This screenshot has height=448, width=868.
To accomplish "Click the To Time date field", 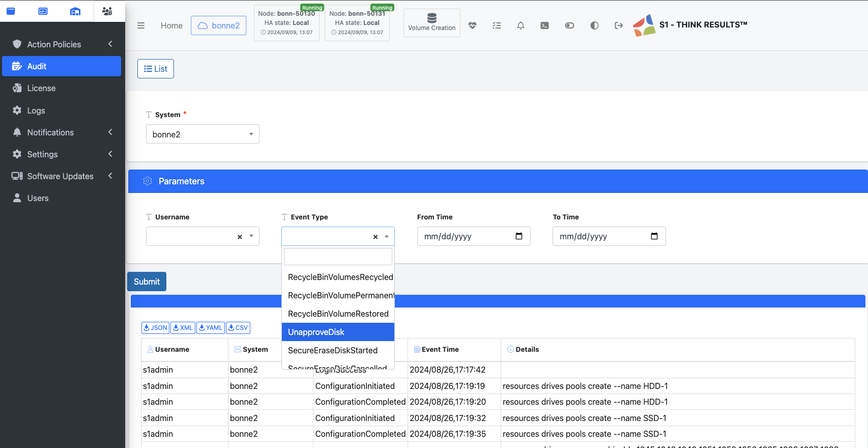I will tap(609, 236).
